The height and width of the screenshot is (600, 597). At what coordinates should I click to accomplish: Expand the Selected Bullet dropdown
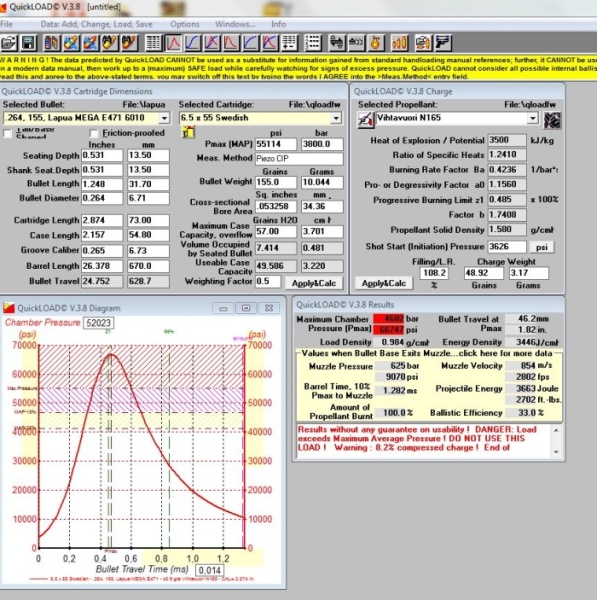164,118
